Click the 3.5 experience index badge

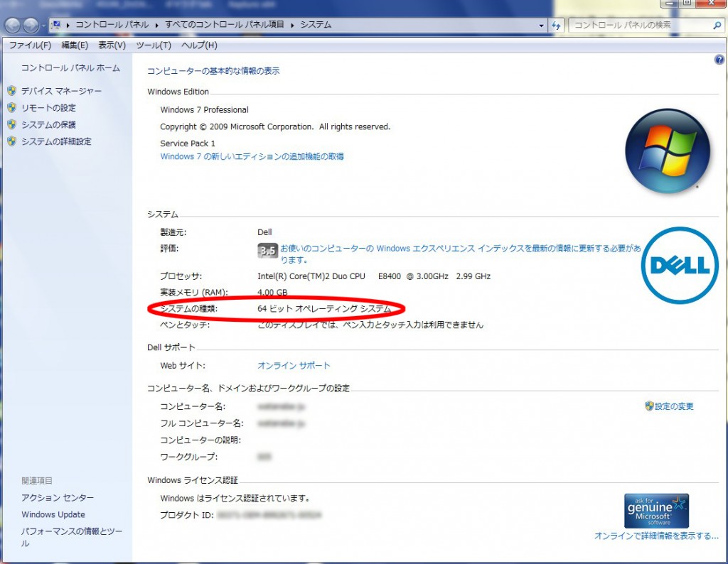click(x=267, y=251)
